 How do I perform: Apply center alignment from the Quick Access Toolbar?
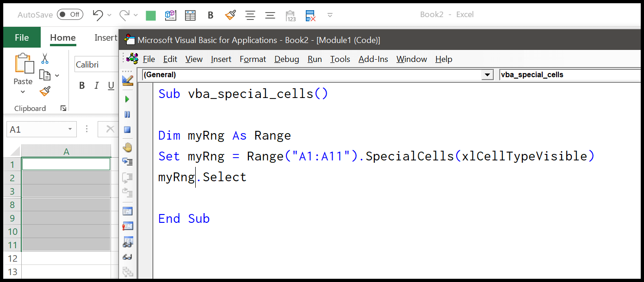pos(250,15)
